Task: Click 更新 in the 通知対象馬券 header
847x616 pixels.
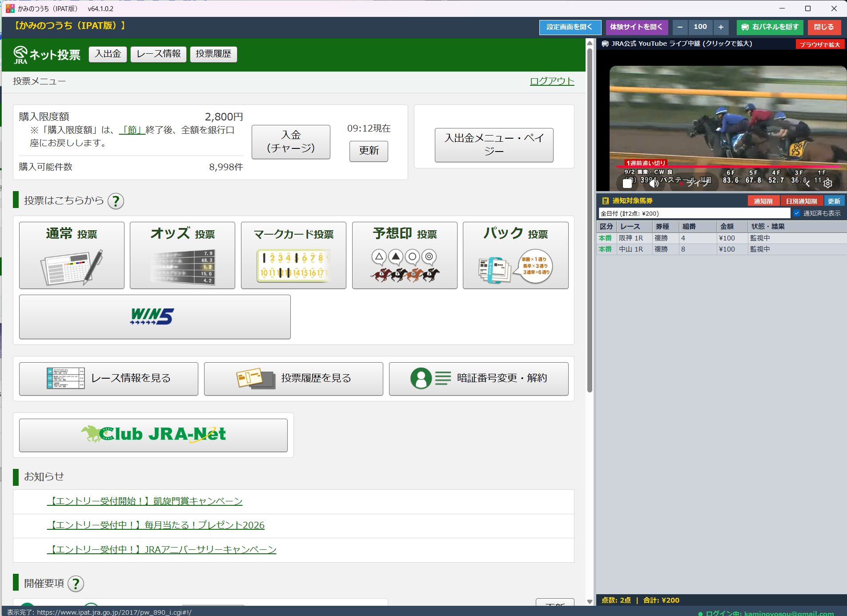Action: 834,201
